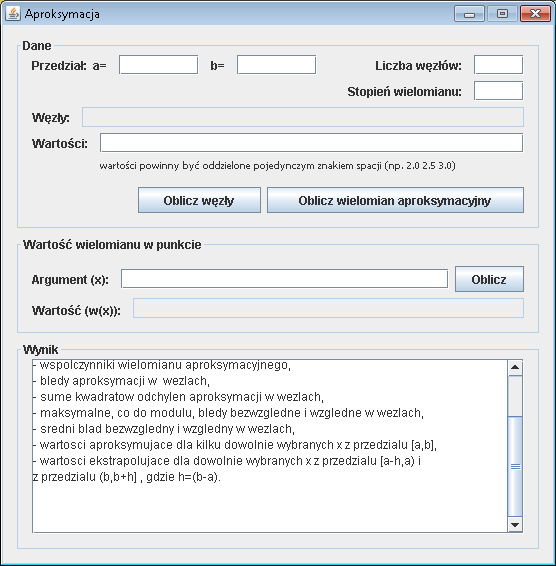The width and height of the screenshot is (556, 566).
Task: Click the Java icon in title bar
Action: [13, 14]
